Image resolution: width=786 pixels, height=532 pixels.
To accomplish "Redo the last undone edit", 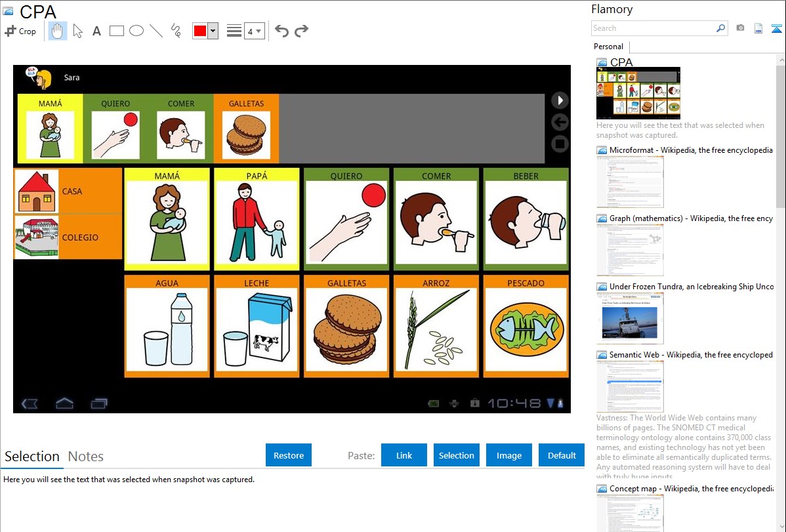I will [x=301, y=31].
